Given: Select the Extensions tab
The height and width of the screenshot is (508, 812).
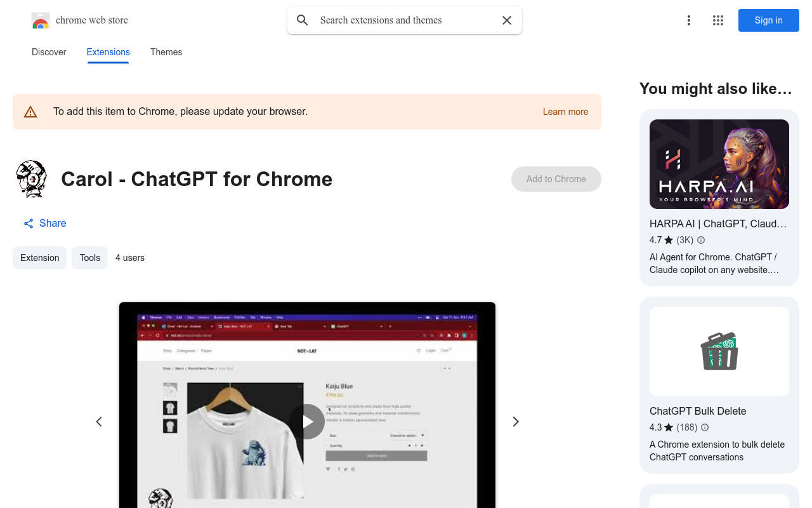Looking at the screenshot, I should click(108, 52).
